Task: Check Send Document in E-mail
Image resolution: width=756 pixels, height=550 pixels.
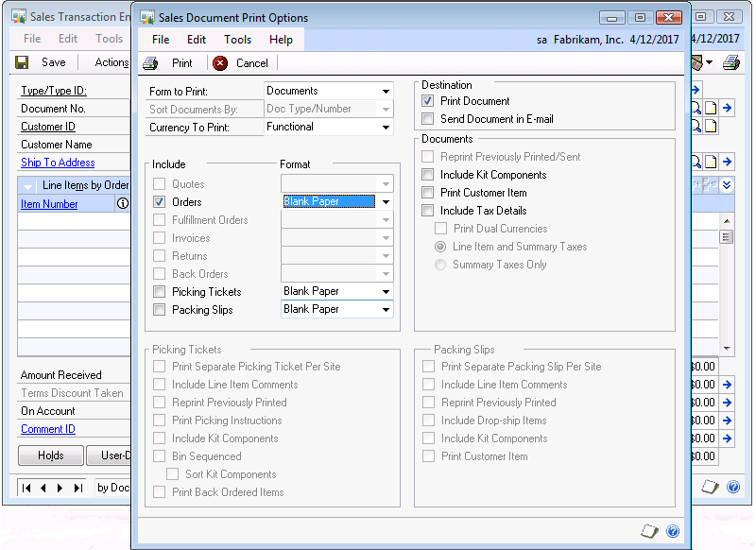Action: [428, 119]
